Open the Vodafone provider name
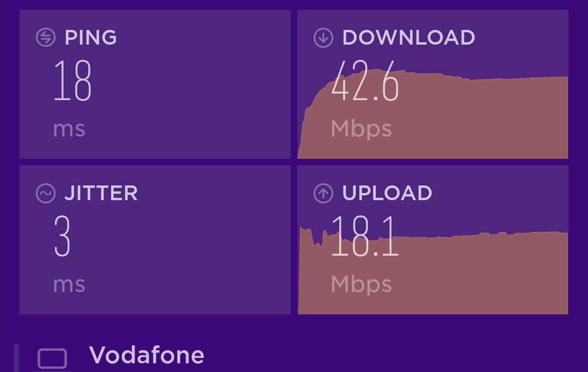588x372 pixels. (146, 355)
